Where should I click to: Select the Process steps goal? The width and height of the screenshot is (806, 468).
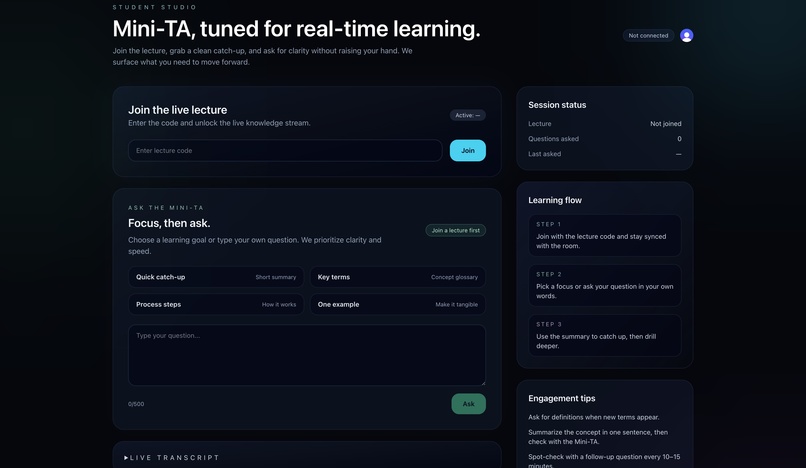pyautogui.click(x=216, y=304)
